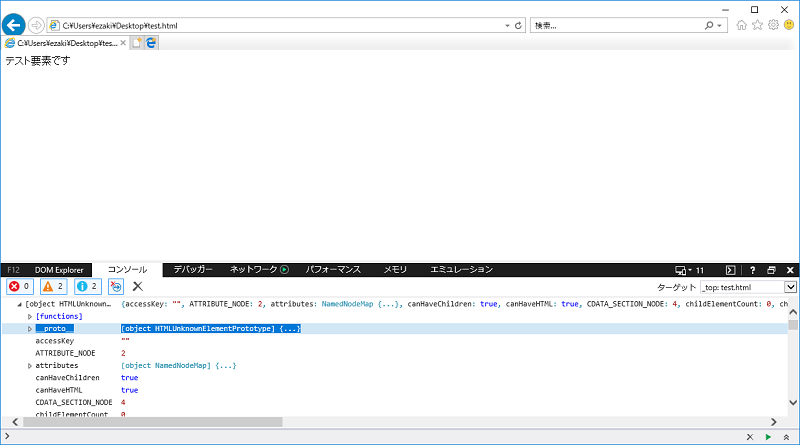
Task: Switch to the デバッガー tab
Action: tap(193, 270)
